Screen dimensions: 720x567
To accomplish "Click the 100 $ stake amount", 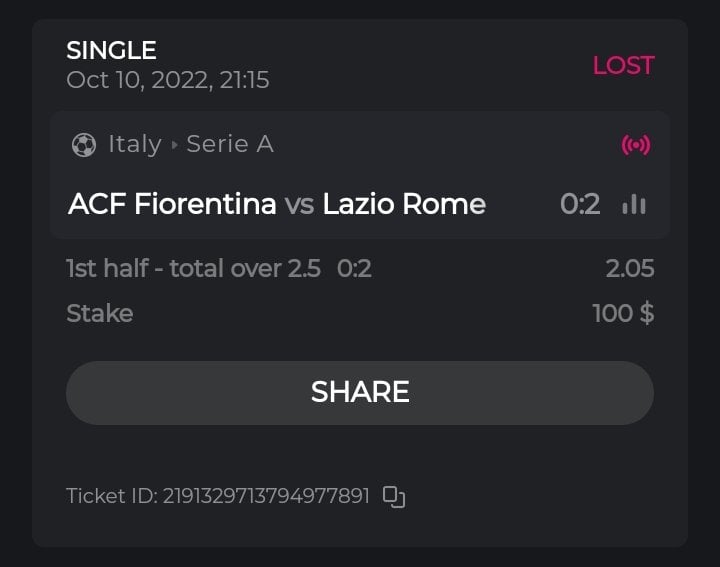I will click(623, 313).
